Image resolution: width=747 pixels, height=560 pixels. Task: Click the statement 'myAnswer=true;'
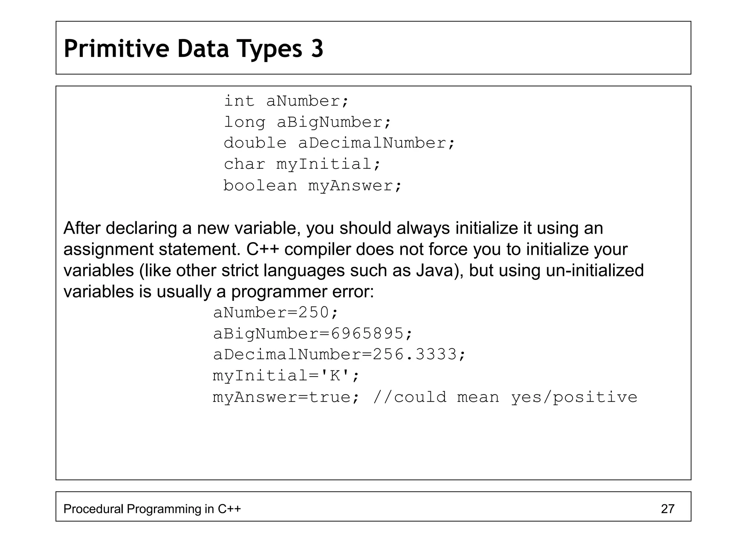(286, 397)
